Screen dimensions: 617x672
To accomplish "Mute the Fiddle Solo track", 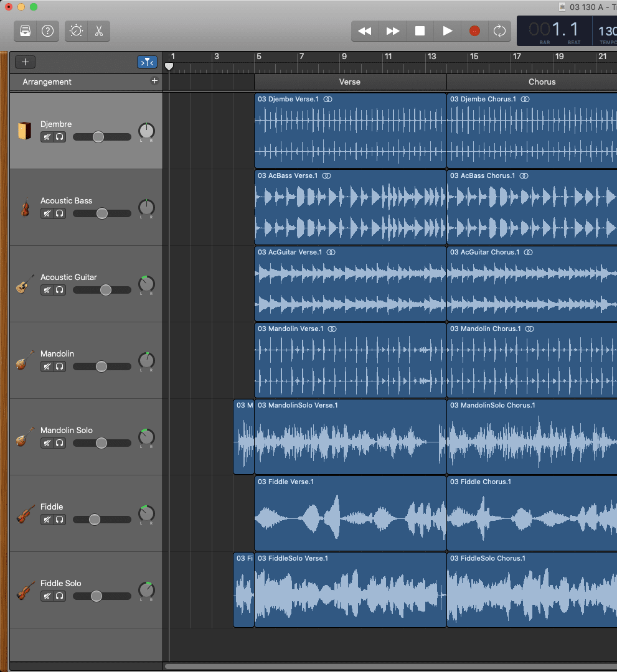I will click(x=47, y=596).
